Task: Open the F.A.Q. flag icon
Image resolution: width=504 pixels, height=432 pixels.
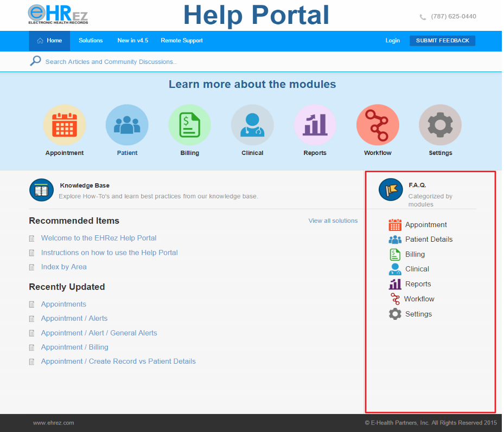Action: (x=391, y=190)
